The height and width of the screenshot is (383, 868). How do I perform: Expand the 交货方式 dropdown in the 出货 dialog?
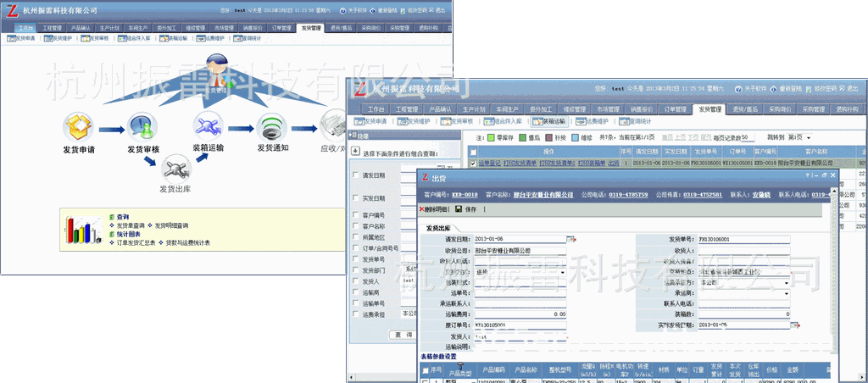point(563,273)
